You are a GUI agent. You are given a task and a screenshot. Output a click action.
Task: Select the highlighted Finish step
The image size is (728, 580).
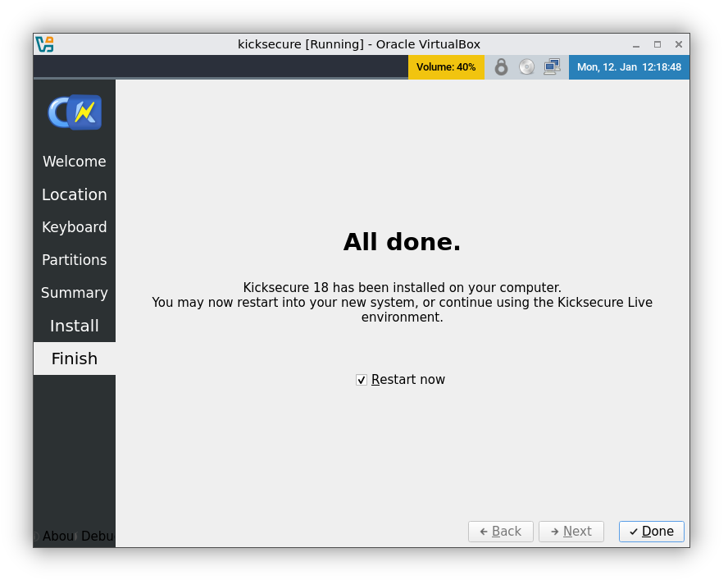click(x=74, y=359)
